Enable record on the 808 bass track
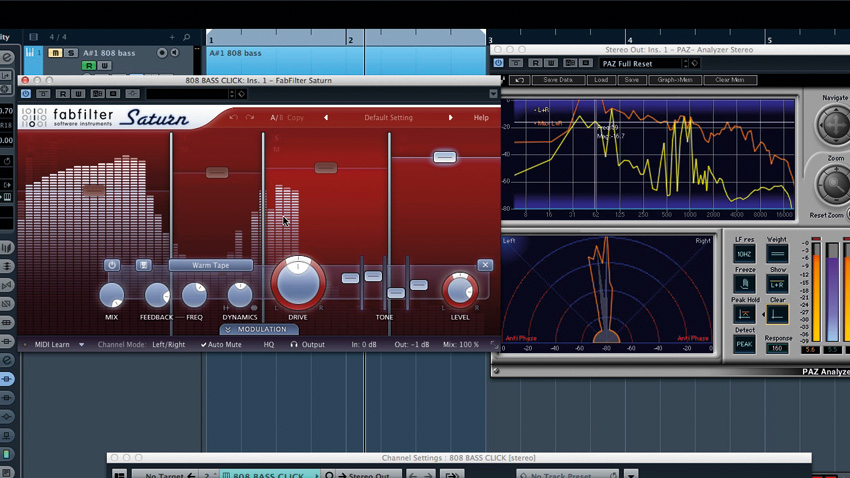850x478 pixels. pyautogui.click(x=162, y=53)
